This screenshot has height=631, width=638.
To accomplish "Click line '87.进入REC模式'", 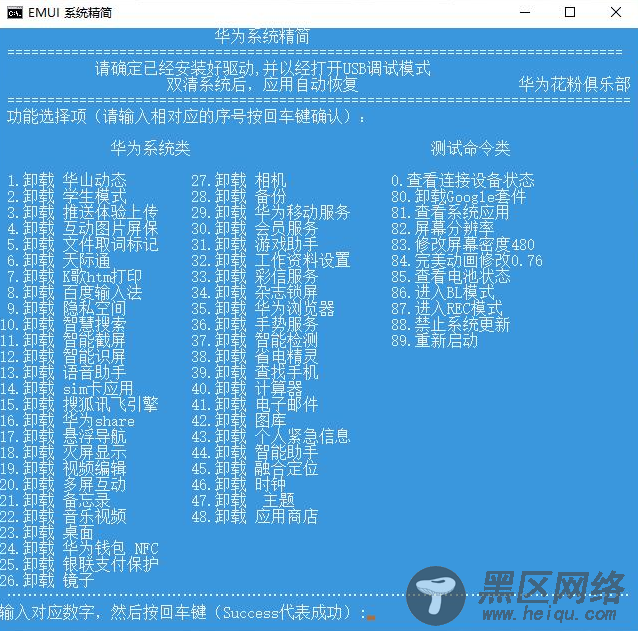I will click(447, 309).
